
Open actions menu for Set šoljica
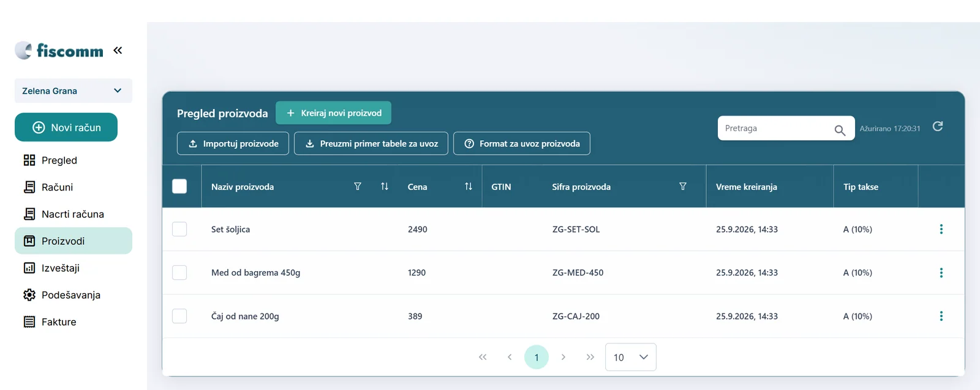941,229
